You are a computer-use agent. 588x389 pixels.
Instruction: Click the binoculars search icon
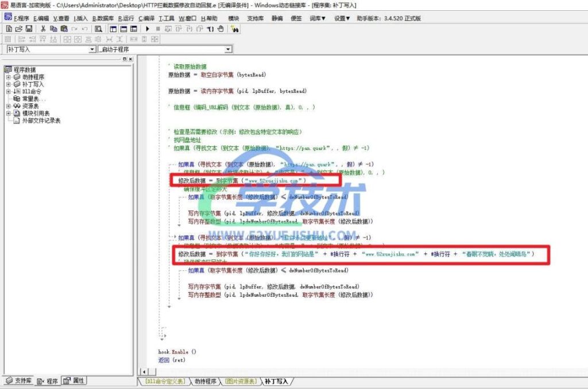[235, 28]
